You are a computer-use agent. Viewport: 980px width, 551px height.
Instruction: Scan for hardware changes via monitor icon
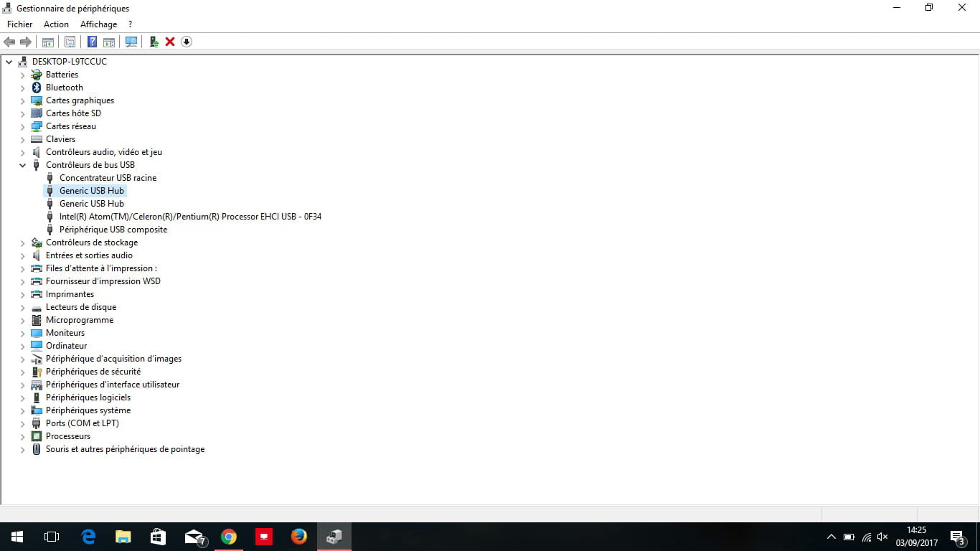131,42
